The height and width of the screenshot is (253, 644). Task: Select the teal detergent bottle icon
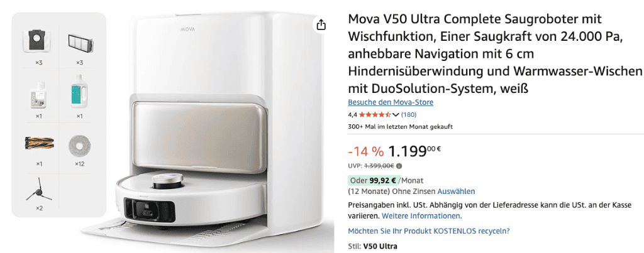click(x=79, y=92)
